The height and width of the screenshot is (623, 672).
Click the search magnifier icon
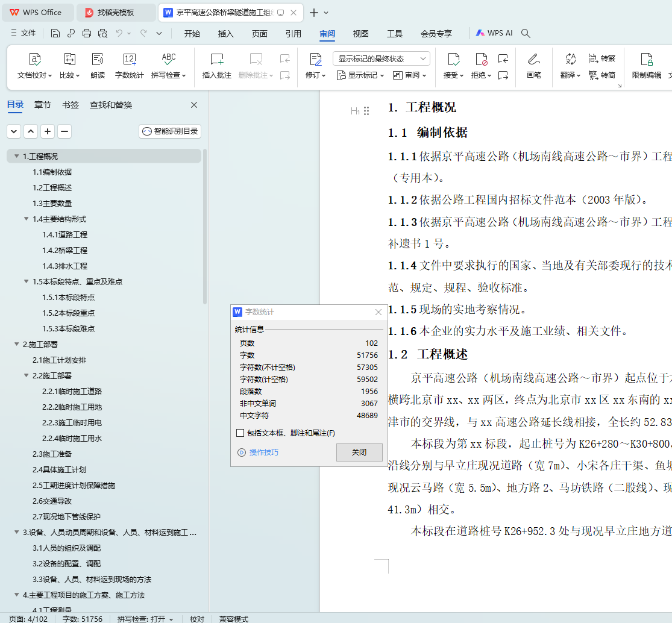pyautogui.click(x=526, y=33)
